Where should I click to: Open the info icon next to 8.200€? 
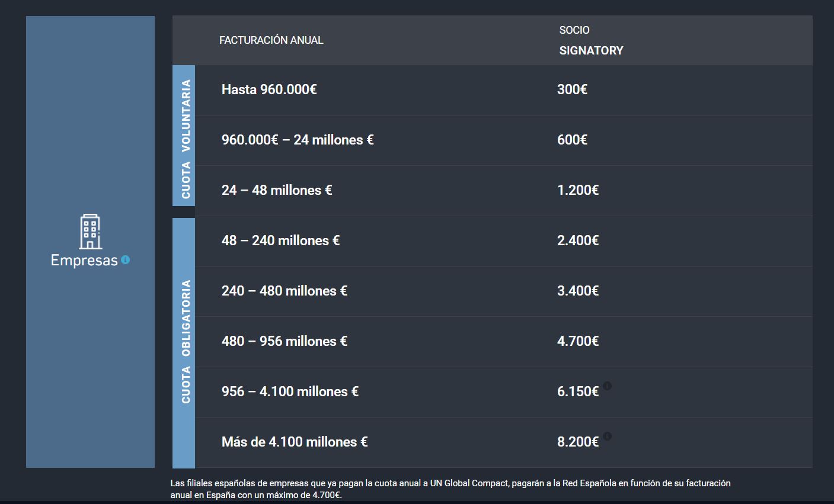coord(607,436)
